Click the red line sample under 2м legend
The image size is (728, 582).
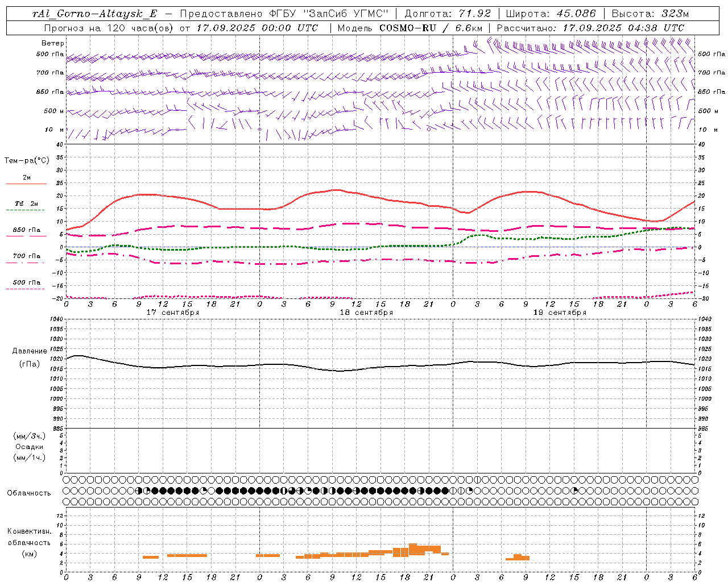pyautogui.click(x=26, y=184)
